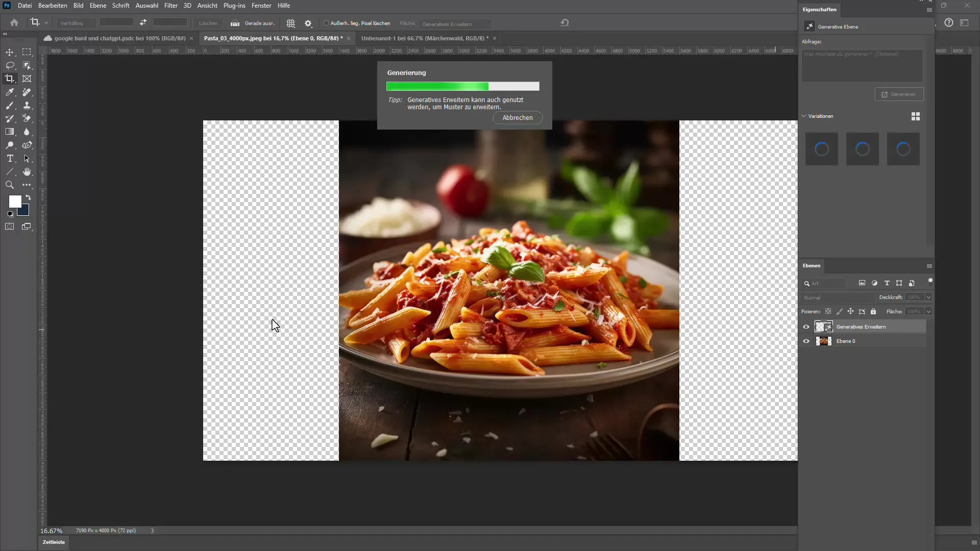Open Datei menu

(x=23, y=6)
